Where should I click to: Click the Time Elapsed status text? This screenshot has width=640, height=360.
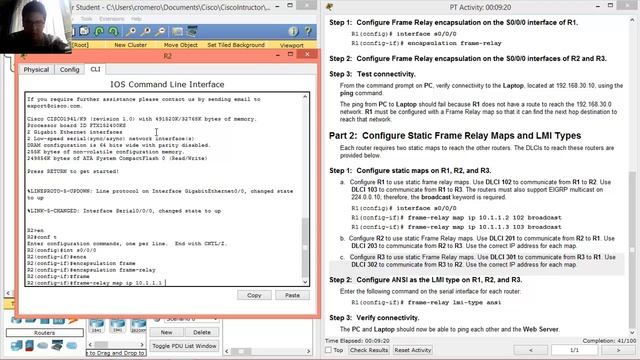357,340
